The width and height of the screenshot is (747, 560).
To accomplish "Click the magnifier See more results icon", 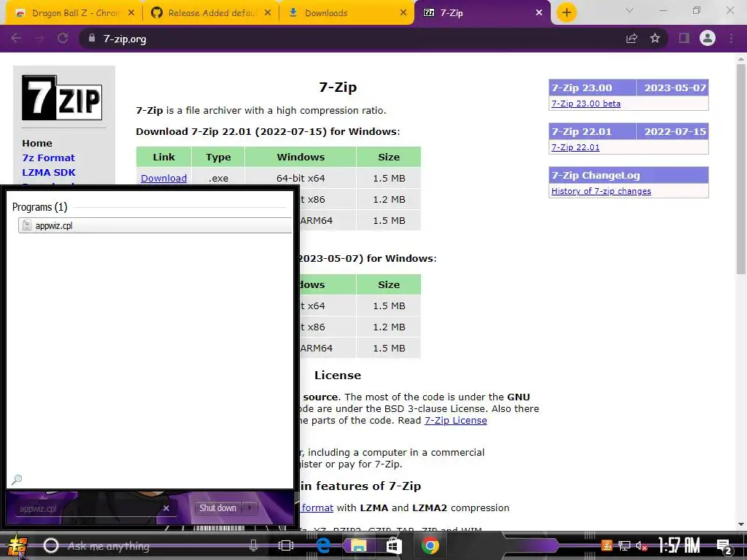I will (x=17, y=479).
